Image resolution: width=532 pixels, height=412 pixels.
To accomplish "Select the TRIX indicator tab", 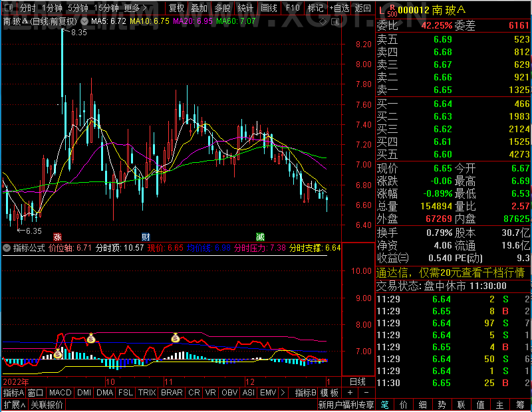I will coord(147,393).
